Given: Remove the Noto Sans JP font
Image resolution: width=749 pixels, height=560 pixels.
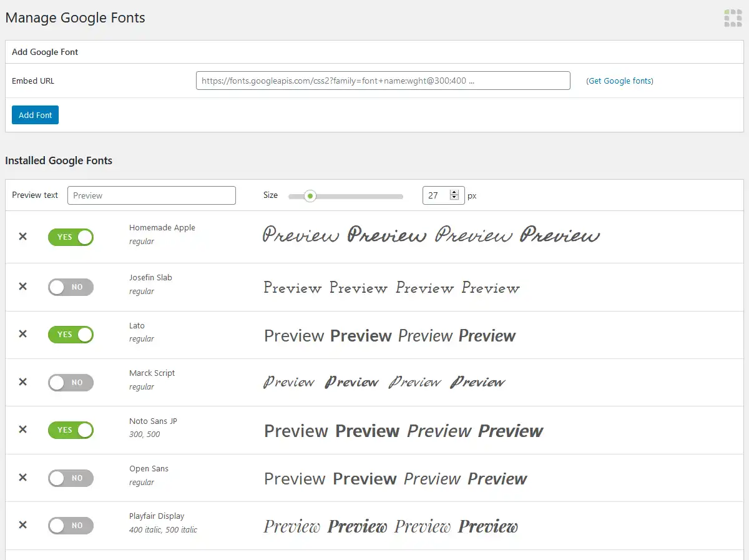Looking at the screenshot, I should (22, 430).
